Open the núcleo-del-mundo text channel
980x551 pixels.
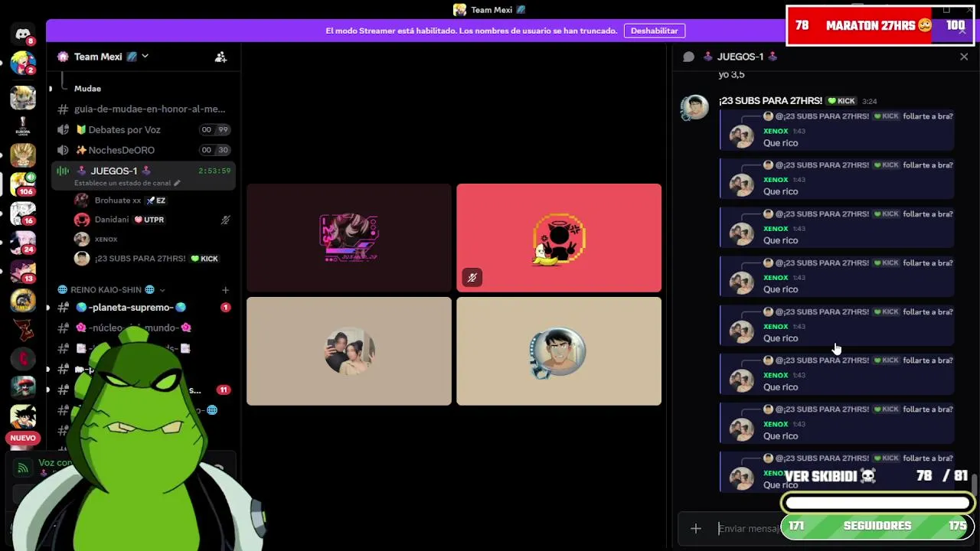pyautogui.click(x=143, y=328)
